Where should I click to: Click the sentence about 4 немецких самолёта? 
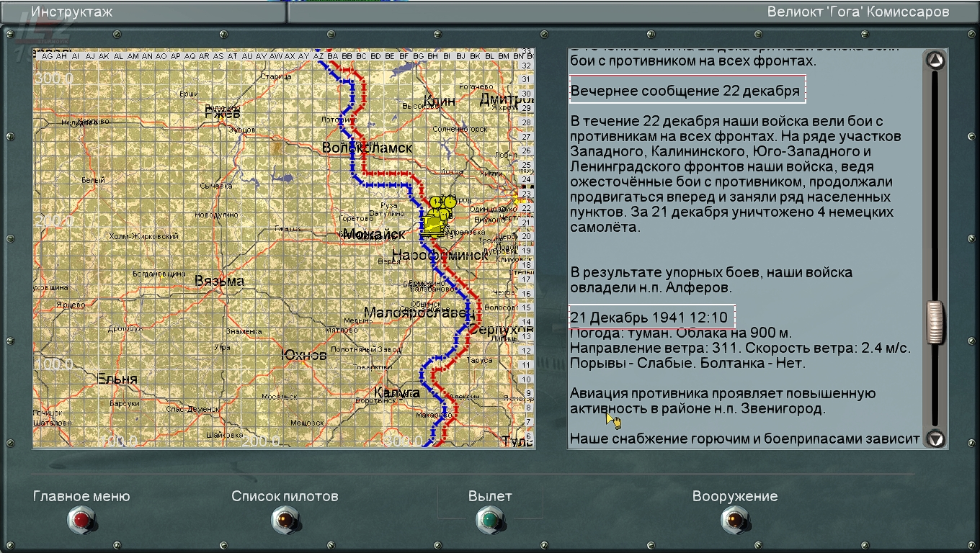coord(731,220)
